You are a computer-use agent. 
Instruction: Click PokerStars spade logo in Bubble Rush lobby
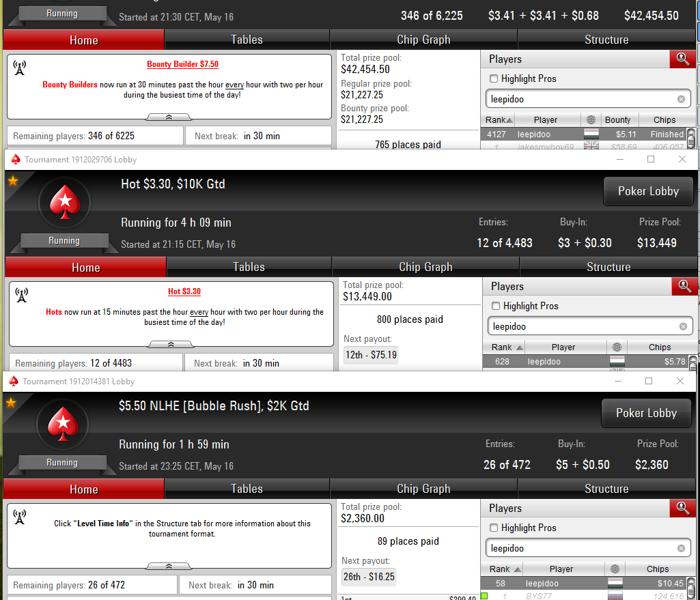(63, 424)
